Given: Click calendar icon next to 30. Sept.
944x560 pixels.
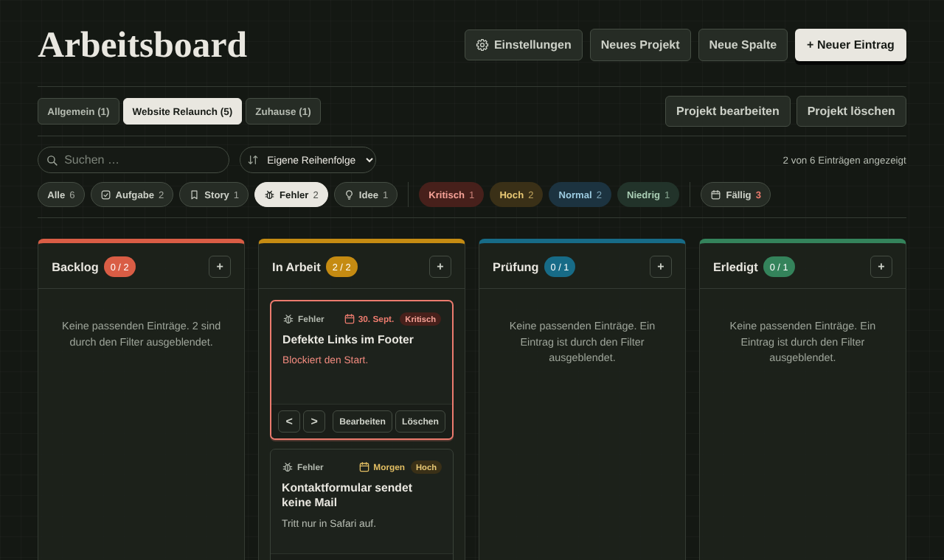Looking at the screenshot, I should tap(350, 319).
